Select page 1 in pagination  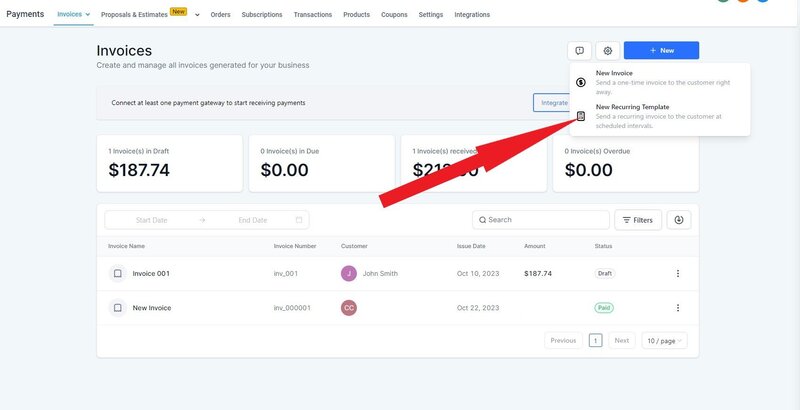(x=595, y=341)
